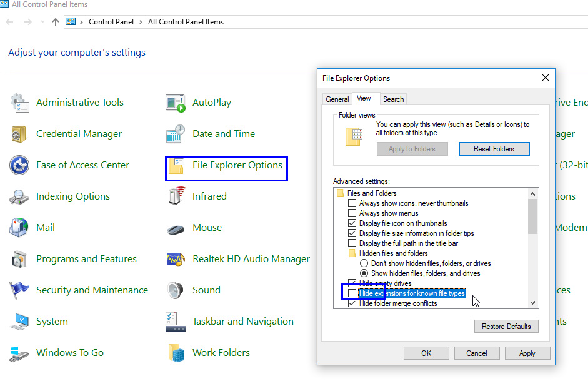
Task: Open the Credential Manager safe icon
Action: (x=19, y=134)
